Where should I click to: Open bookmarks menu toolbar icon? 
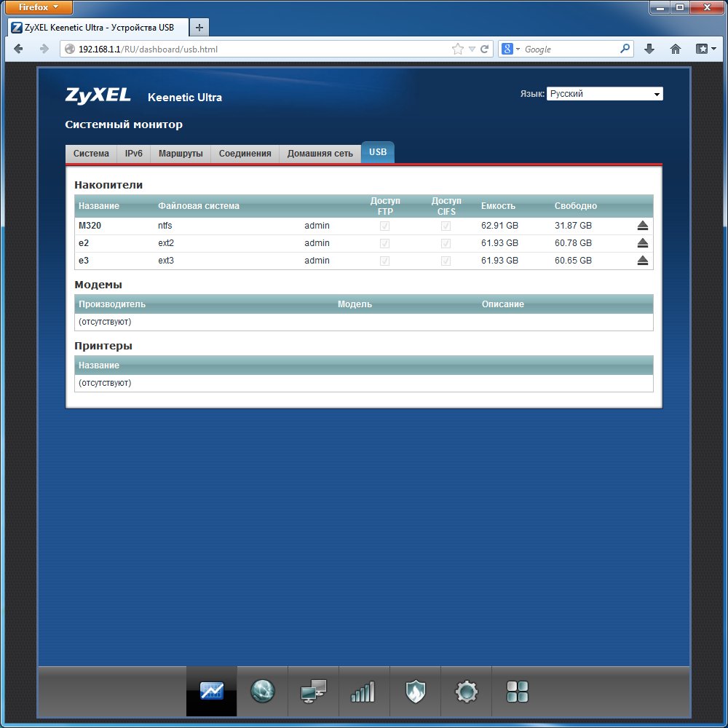click(705, 49)
